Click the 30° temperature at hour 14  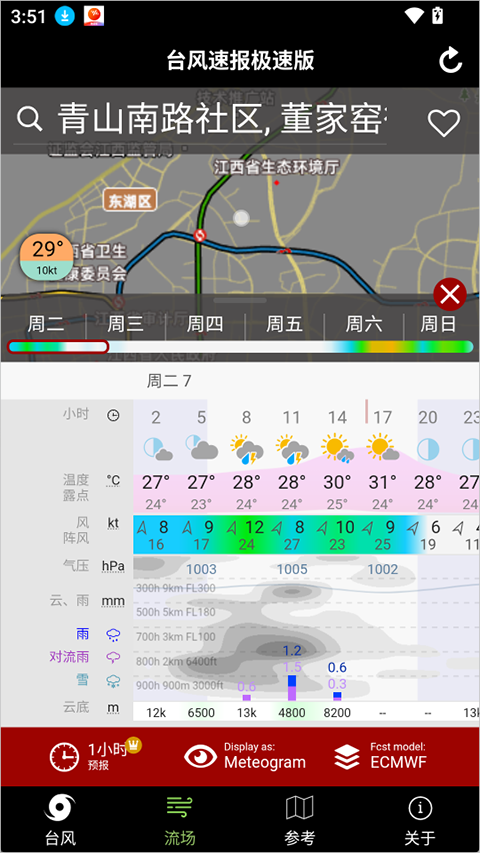click(337, 482)
